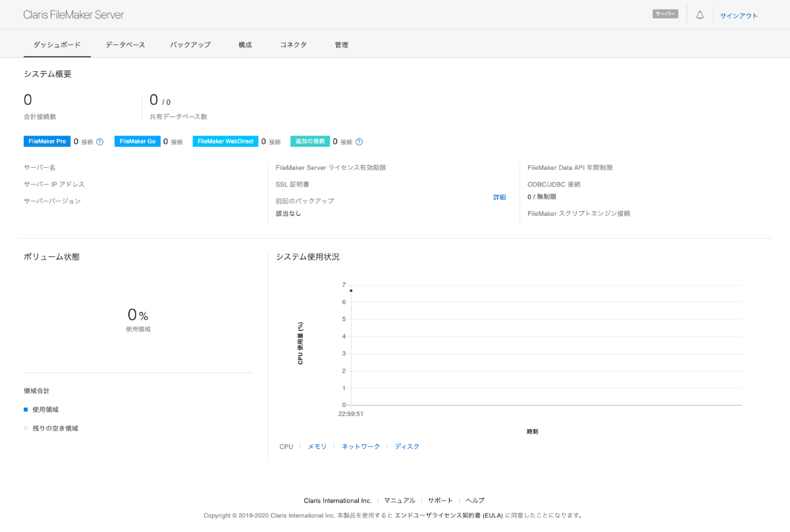Open the 管理 tab
Viewport: 790px width, 532px height.
342,45
